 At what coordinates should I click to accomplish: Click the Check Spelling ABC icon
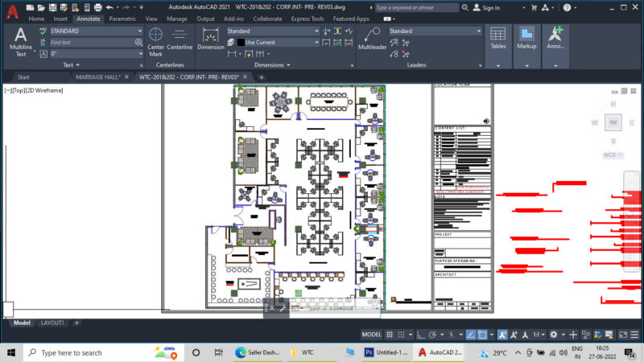43,31
